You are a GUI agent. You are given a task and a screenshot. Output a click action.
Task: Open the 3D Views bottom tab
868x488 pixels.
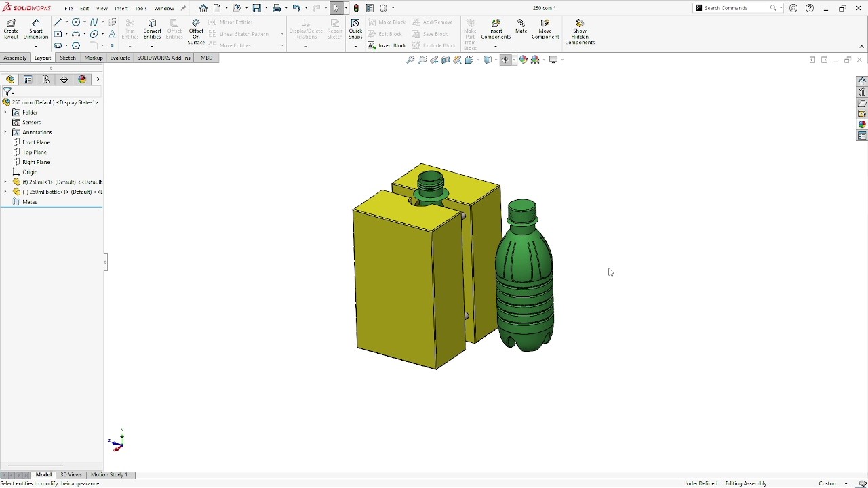pyautogui.click(x=71, y=475)
